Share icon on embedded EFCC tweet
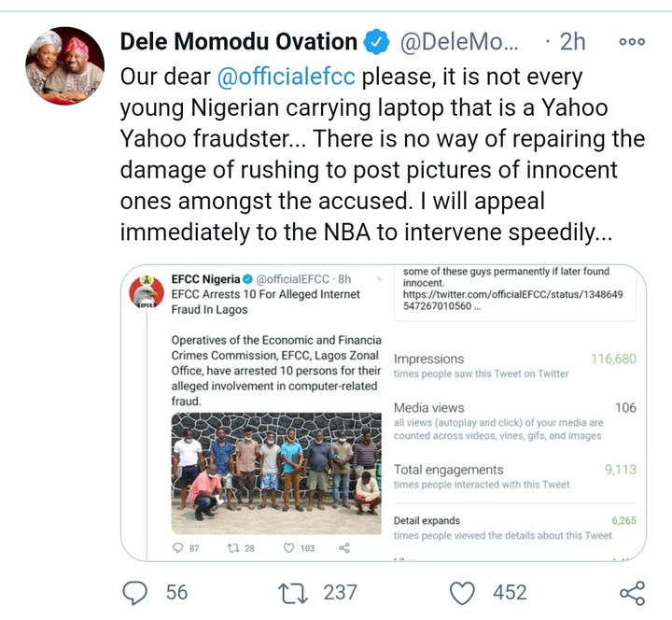The width and height of the screenshot is (672, 620). click(x=343, y=548)
